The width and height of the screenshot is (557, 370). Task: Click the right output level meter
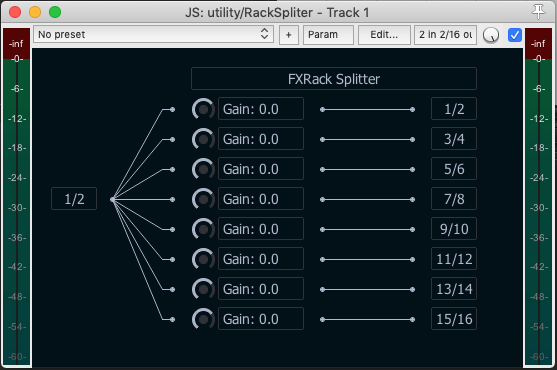click(539, 197)
